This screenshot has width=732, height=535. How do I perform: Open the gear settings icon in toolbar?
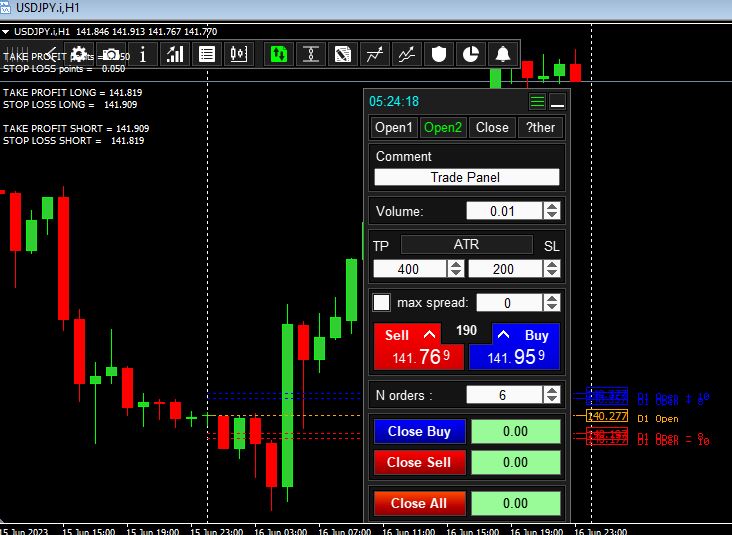coord(78,55)
